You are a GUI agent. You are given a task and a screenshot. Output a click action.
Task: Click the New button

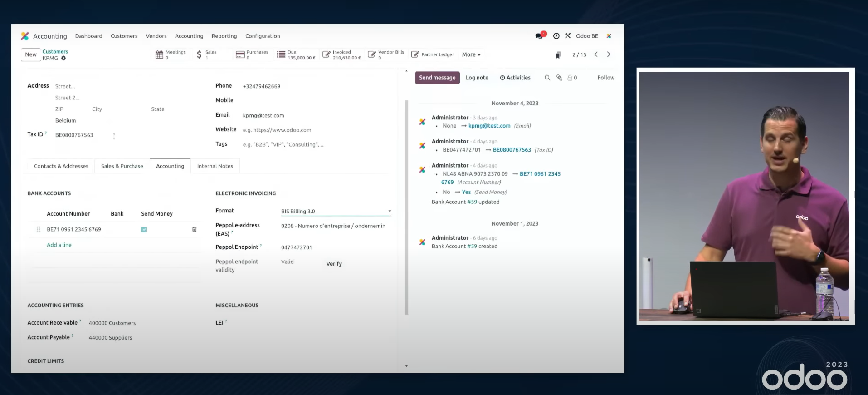click(x=31, y=54)
